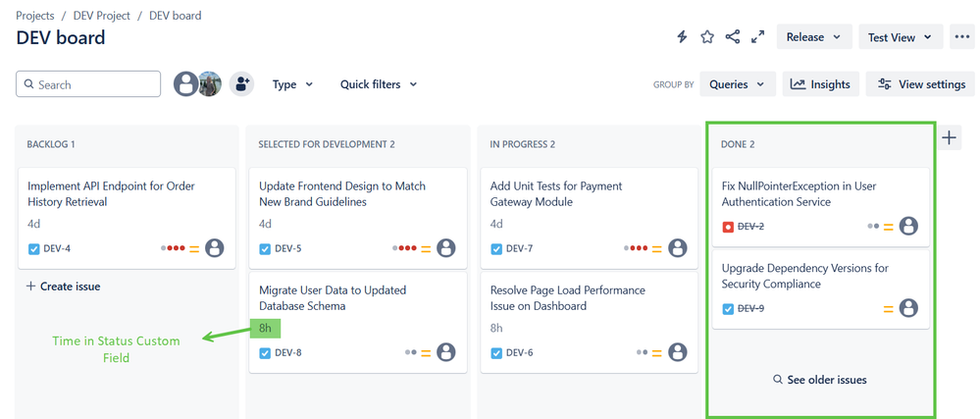Add a new column with plus icon
The width and height of the screenshot is (980, 419).
pos(950,137)
